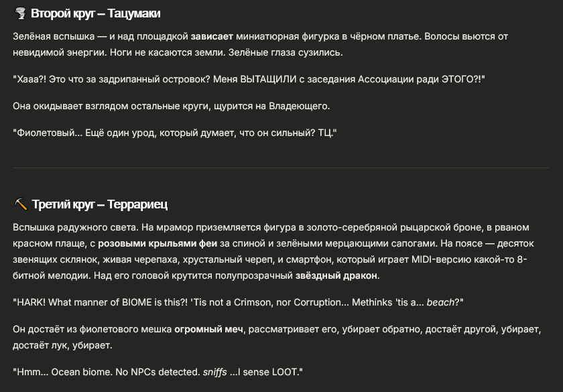
Task: Click the quote beginning "HARK! What manner"
Action: tap(238, 302)
